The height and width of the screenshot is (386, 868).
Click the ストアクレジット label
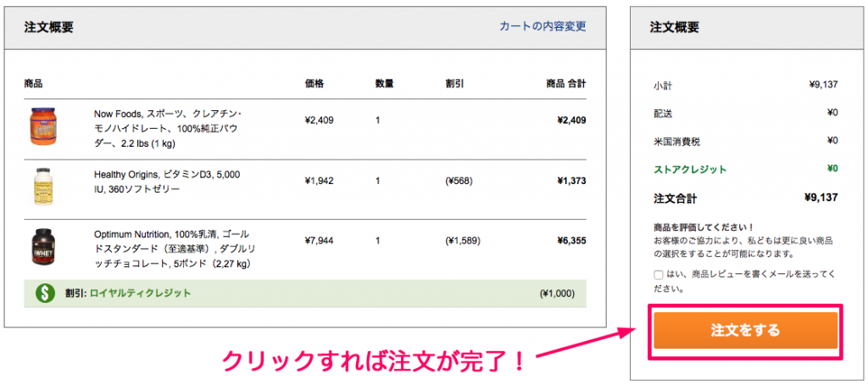690,170
